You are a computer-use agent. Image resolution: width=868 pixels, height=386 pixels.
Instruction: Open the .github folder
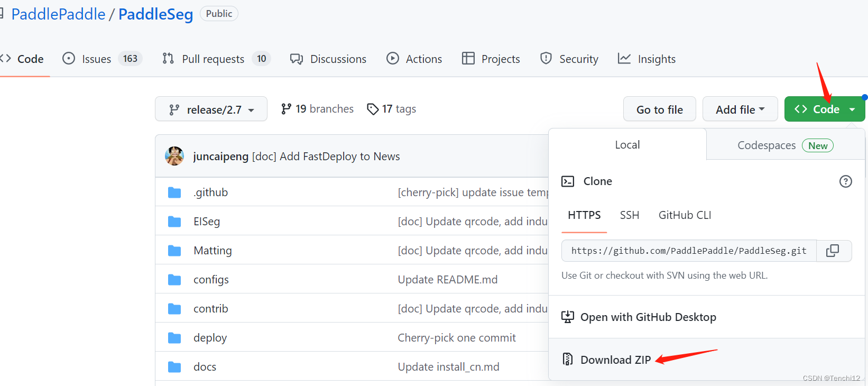tap(210, 192)
